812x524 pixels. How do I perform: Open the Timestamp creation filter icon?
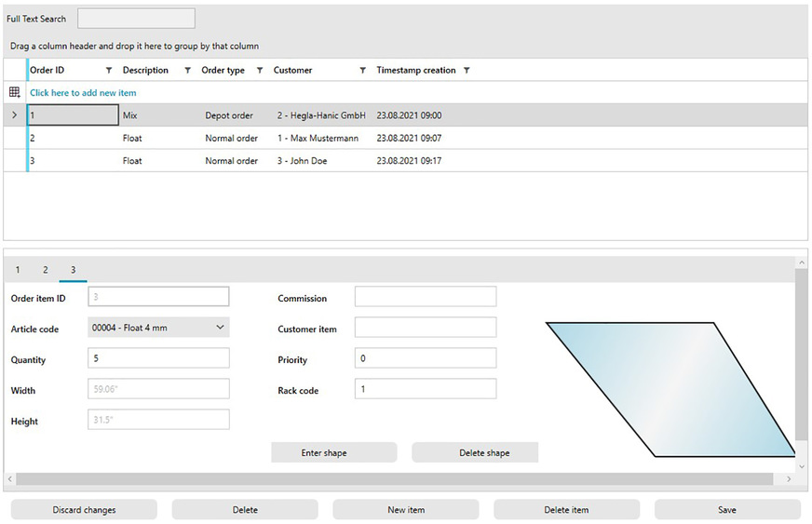point(467,71)
